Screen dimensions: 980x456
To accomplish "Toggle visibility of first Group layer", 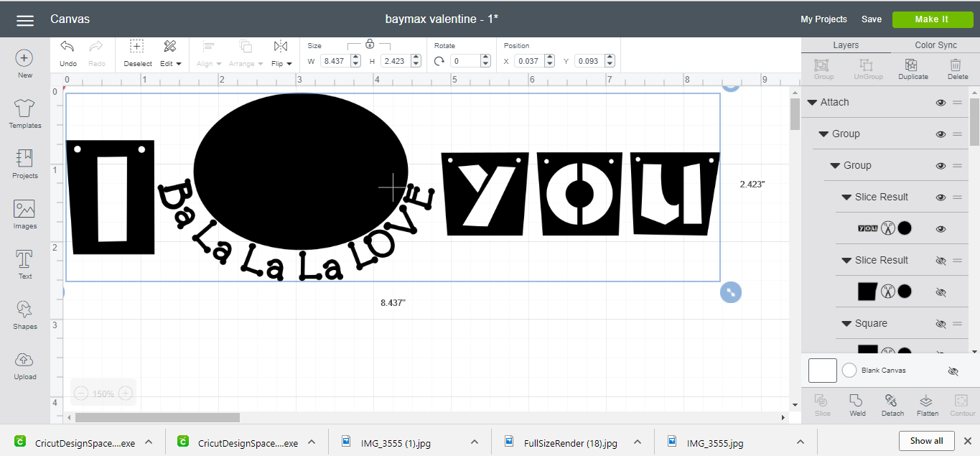I will click(941, 134).
